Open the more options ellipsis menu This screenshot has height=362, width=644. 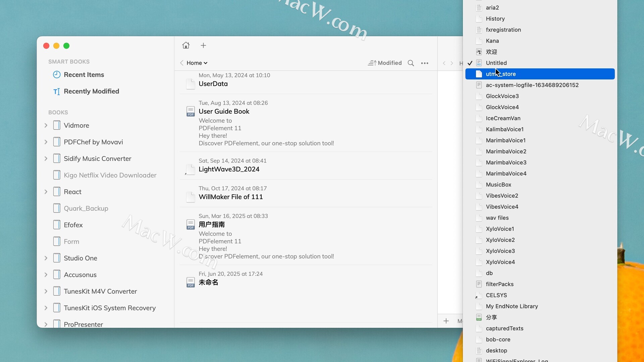(425, 63)
